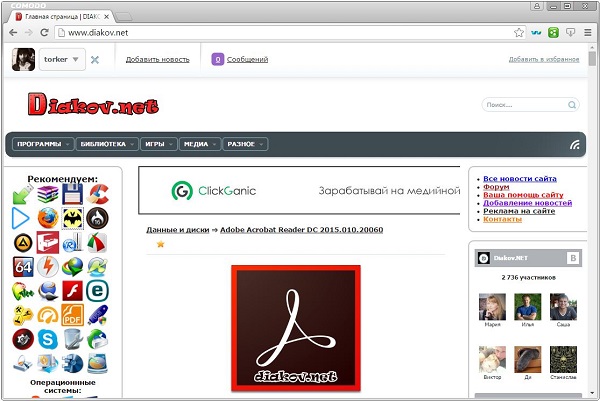Open 'Adobe Acrobat Reader DC 2015.010.20060' article link
Image resolution: width=600 pixels, height=401 pixels.
pyautogui.click(x=302, y=230)
